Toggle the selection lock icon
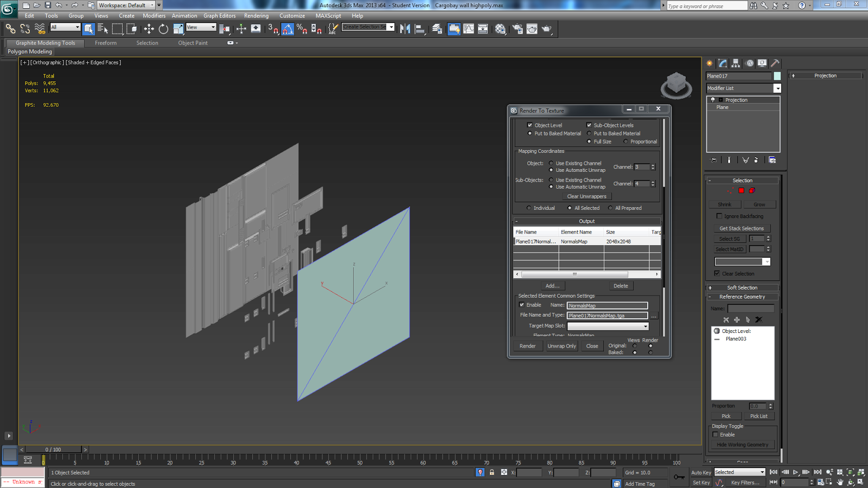Screen dimensions: 868x488 coord(492,472)
